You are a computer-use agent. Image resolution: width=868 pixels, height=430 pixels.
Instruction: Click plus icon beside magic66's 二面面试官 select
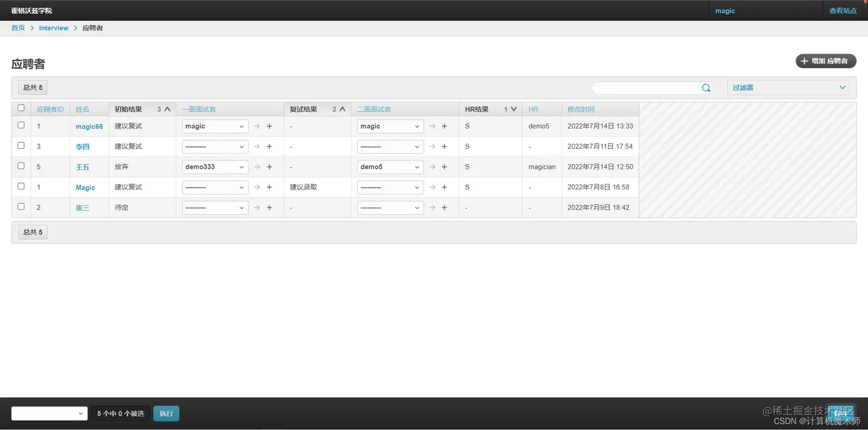pos(444,126)
